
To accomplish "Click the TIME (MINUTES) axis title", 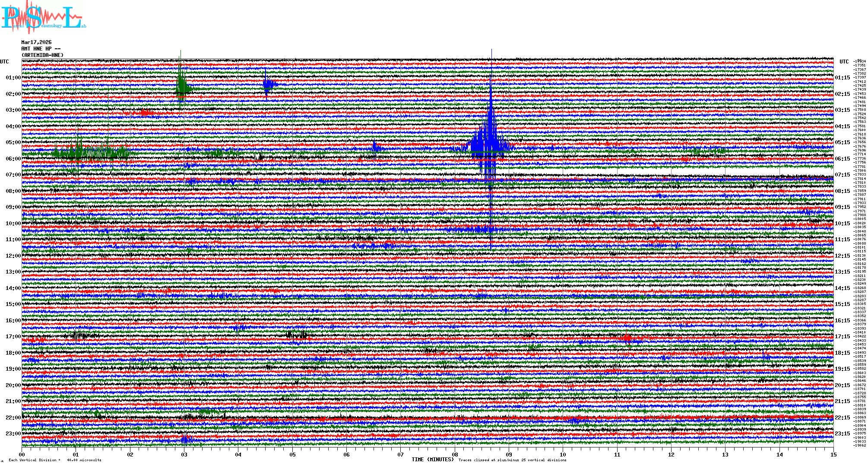I will [x=432, y=460].
